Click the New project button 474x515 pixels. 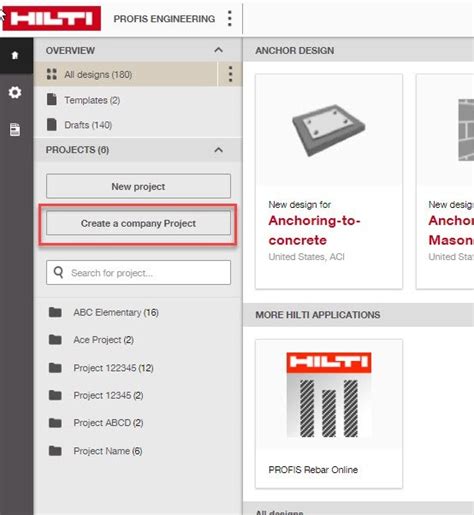tap(138, 186)
